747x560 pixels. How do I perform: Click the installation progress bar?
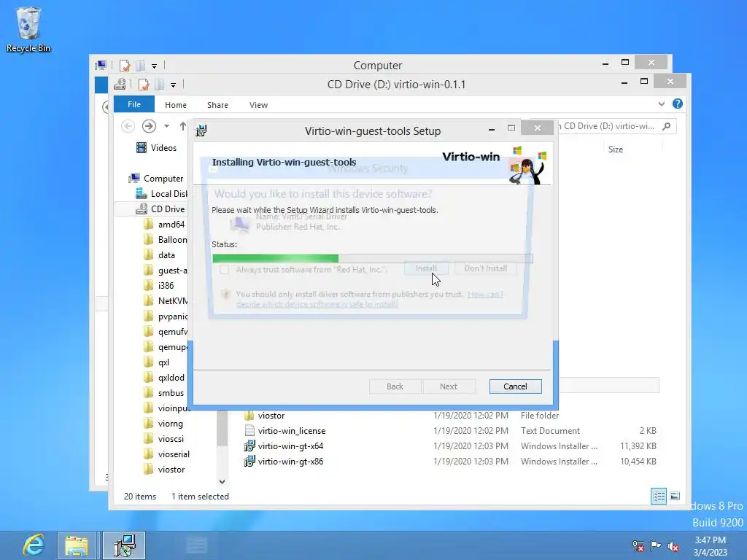(373, 258)
